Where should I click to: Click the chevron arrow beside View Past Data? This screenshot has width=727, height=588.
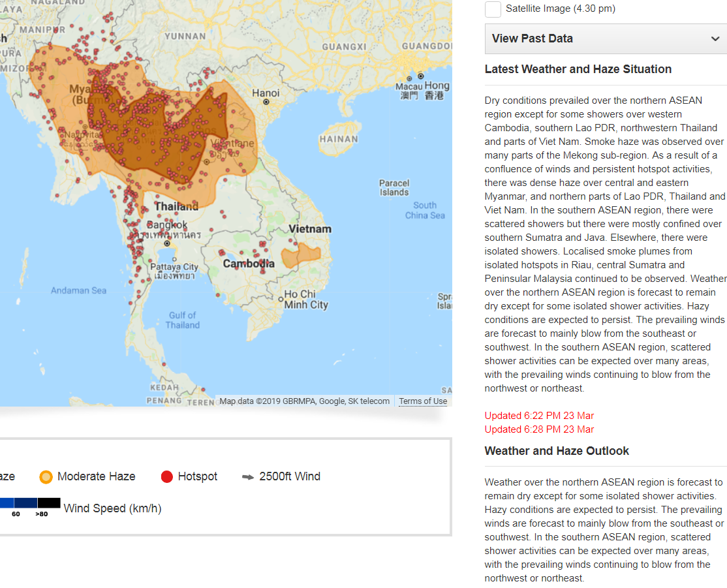[x=715, y=39]
